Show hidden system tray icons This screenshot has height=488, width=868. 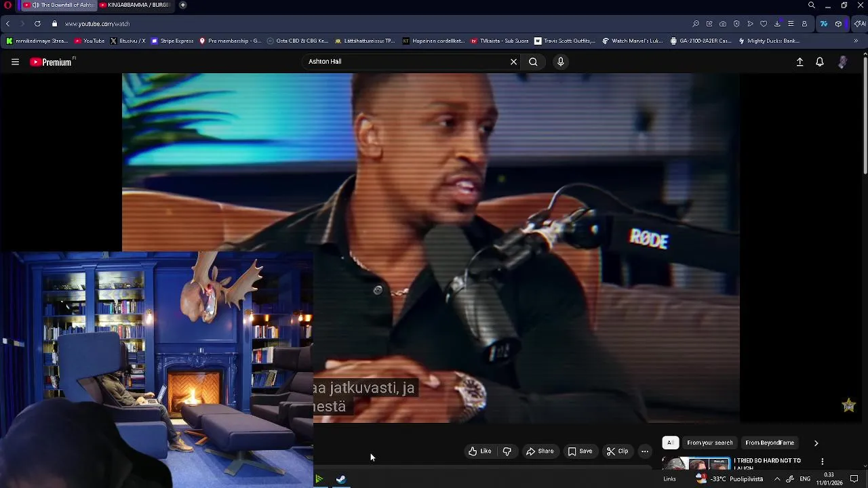tap(777, 479)
